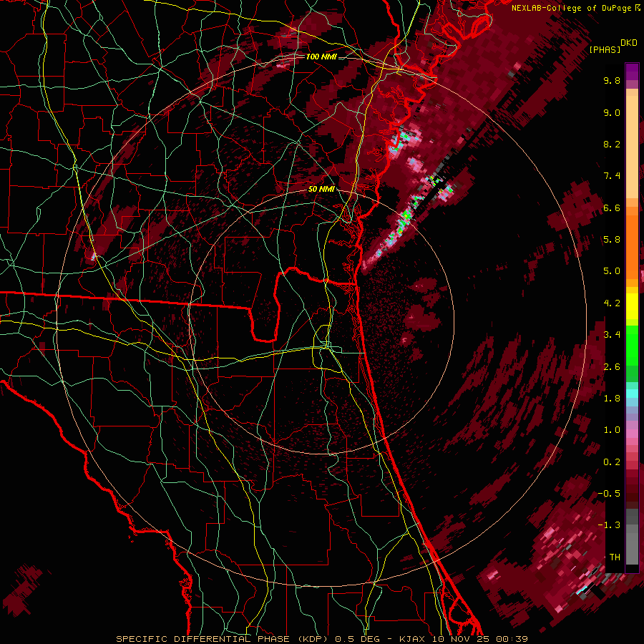The width and height of the screenshot is (644, 644).
Task: Click the 5.8 value on color scale
Action: coord(612,240)
